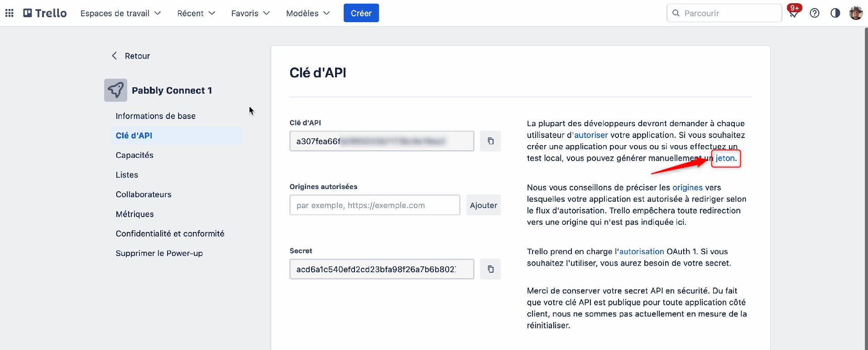Click the Secret value field

click(x=382, y=269)
